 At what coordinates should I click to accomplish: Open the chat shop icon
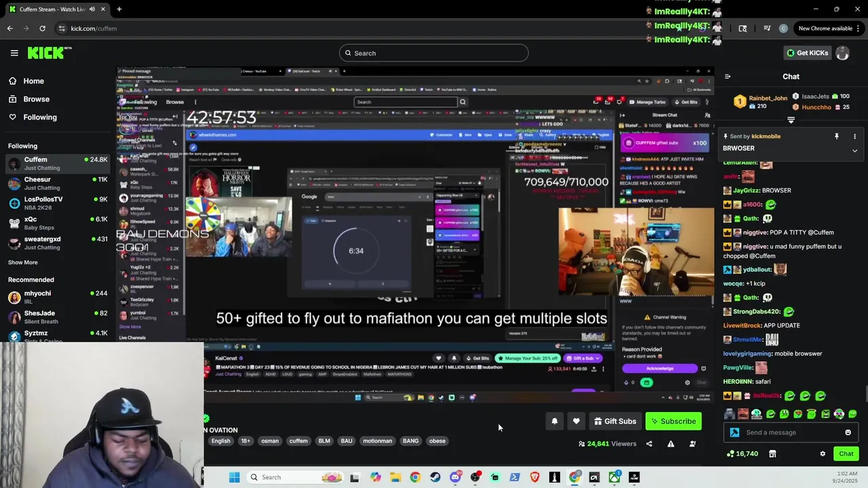point(772,454)
